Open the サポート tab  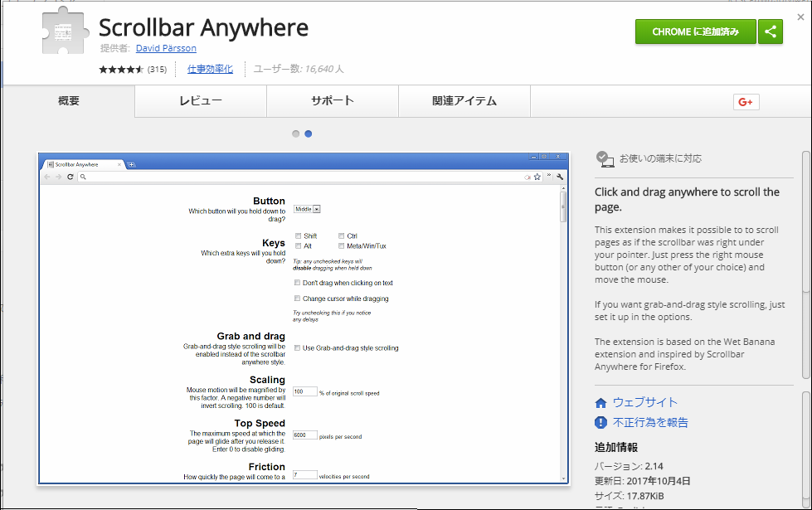point(333,101)
